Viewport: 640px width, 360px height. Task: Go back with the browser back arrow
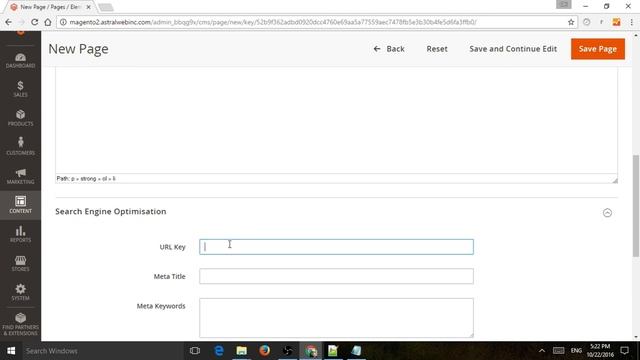[x=9, y=22]
